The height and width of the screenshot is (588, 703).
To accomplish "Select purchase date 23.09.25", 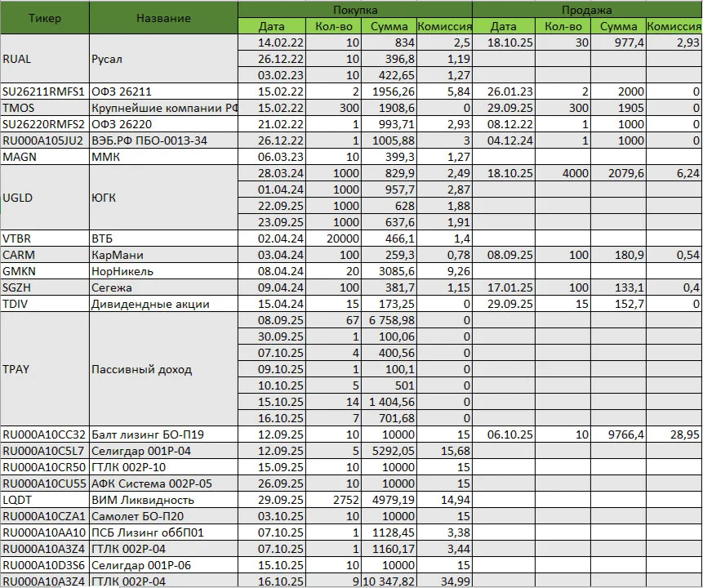I will click(272, 222).
